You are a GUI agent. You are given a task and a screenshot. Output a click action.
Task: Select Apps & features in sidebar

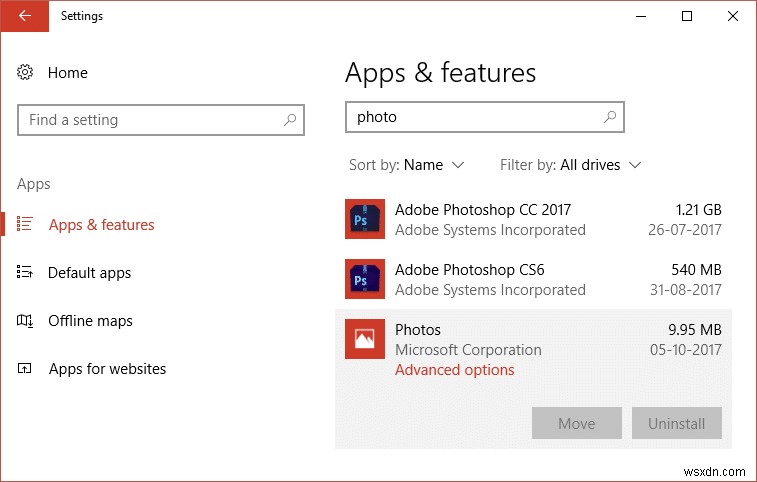[x=101, y=225]
